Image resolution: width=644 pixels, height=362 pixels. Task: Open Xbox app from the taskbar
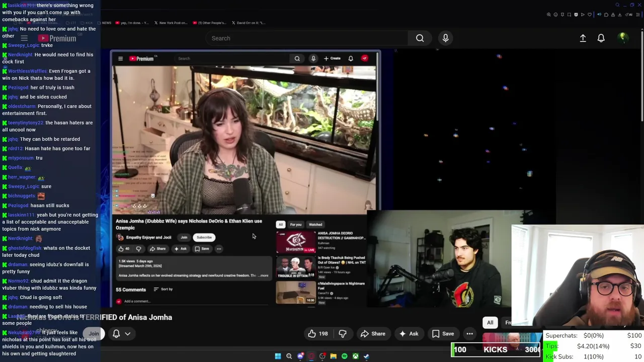point(355,356)
